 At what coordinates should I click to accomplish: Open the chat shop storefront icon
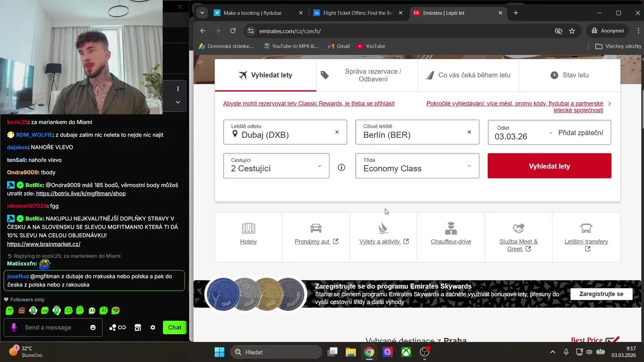[x=138, y=327]
